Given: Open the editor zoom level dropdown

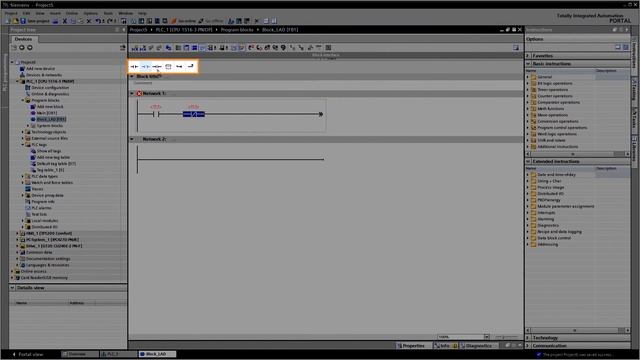Looking at the screenshot, I should (487, 337).
